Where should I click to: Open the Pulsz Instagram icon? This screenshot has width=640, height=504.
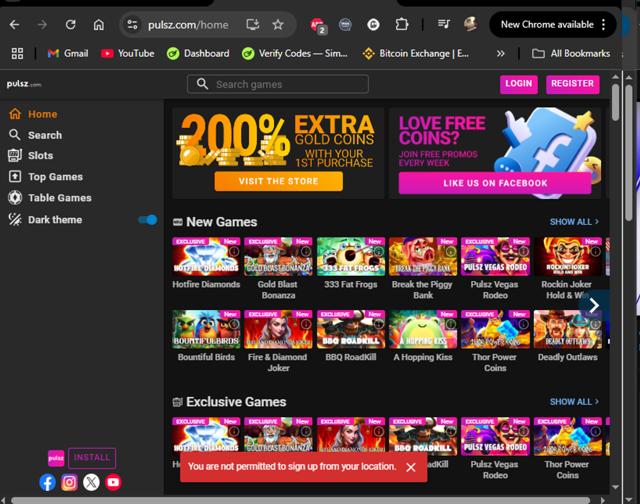click(x=69, y=482)
